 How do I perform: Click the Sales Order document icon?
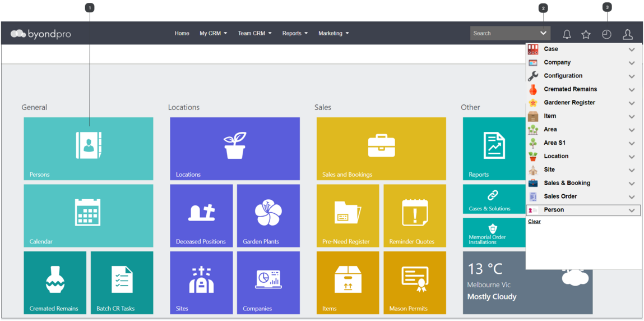(533, 197)
